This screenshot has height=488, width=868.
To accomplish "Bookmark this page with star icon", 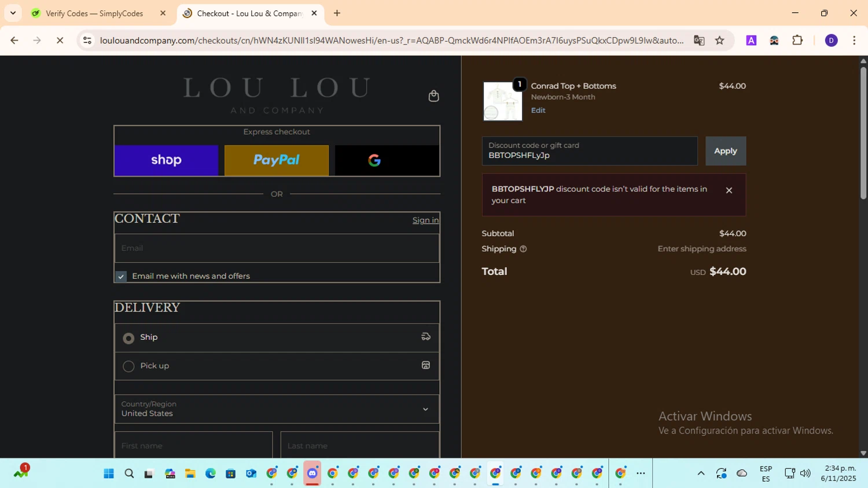I will (719, 41).
